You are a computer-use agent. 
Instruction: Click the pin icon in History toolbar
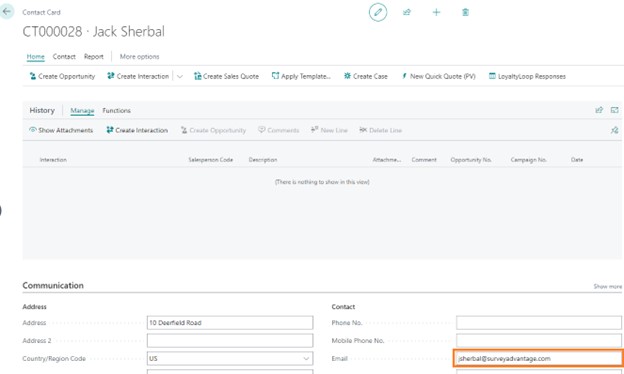point(614,130)
